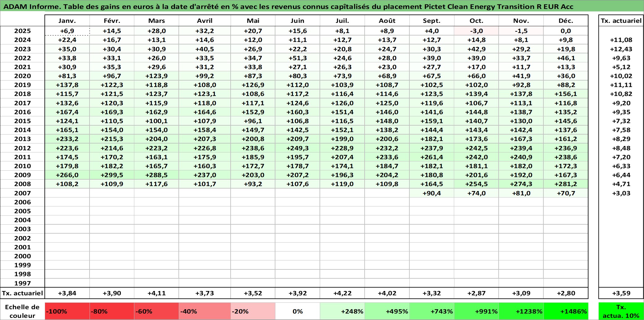Select the -100% red color scale swatch
Viewport: 644px width, 320px height.
pos(67,311)
